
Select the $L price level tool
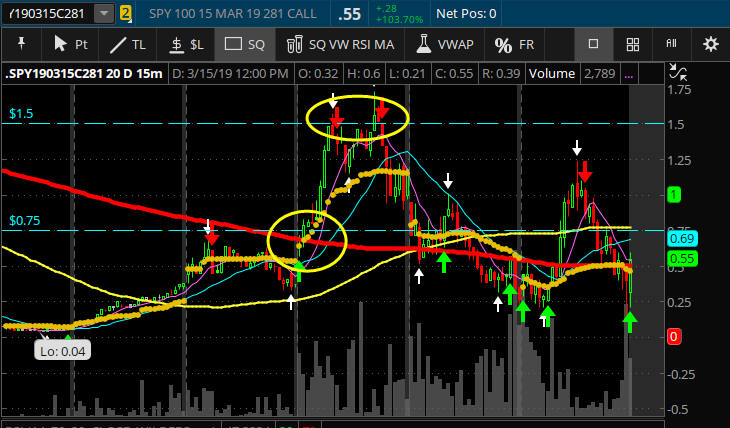tap(186, 44)
